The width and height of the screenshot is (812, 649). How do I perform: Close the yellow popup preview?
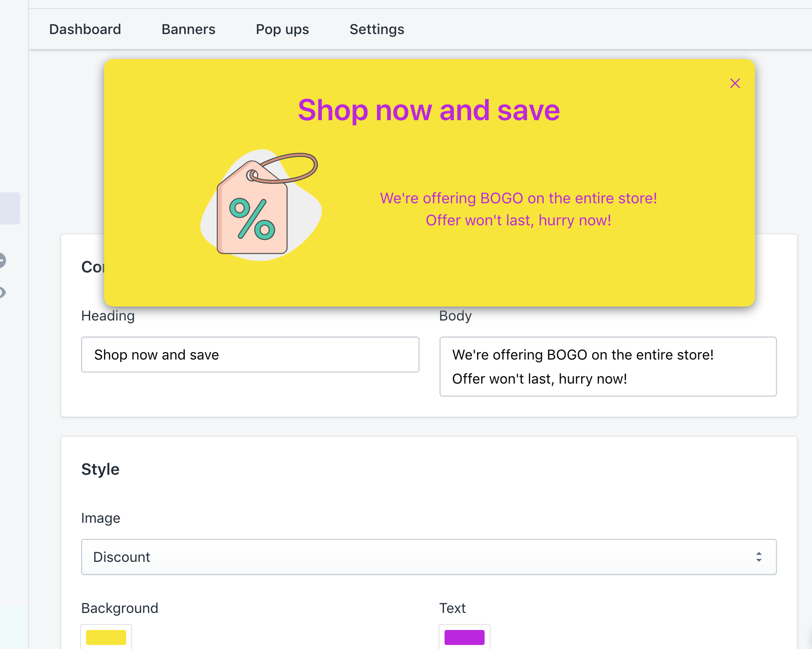point(734,83)
